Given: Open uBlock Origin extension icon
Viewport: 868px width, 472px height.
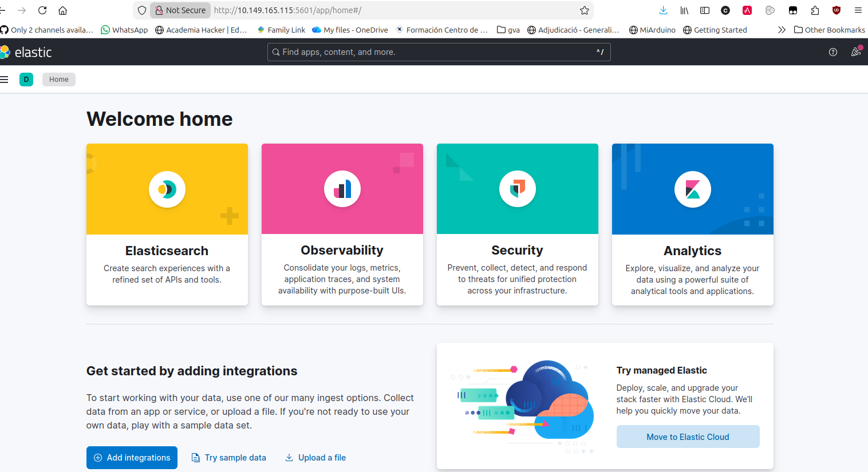Looking at the screenshot, I should [x=837, y=10].
